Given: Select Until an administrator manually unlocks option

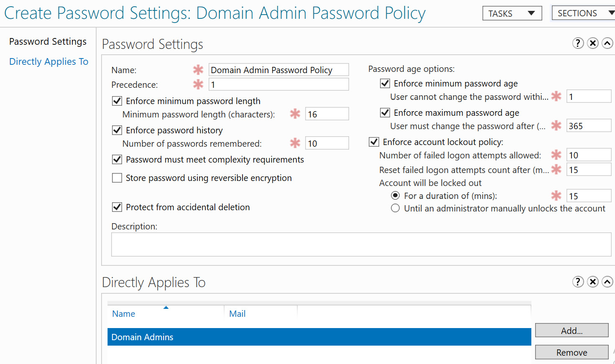Looking at the screenshot, I should (x=395, y=208).
